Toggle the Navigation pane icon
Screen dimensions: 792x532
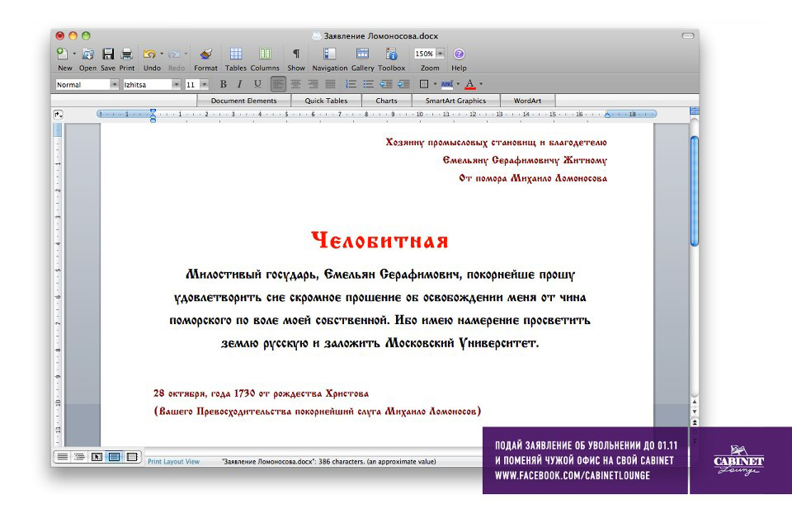[x=329, y=54]
